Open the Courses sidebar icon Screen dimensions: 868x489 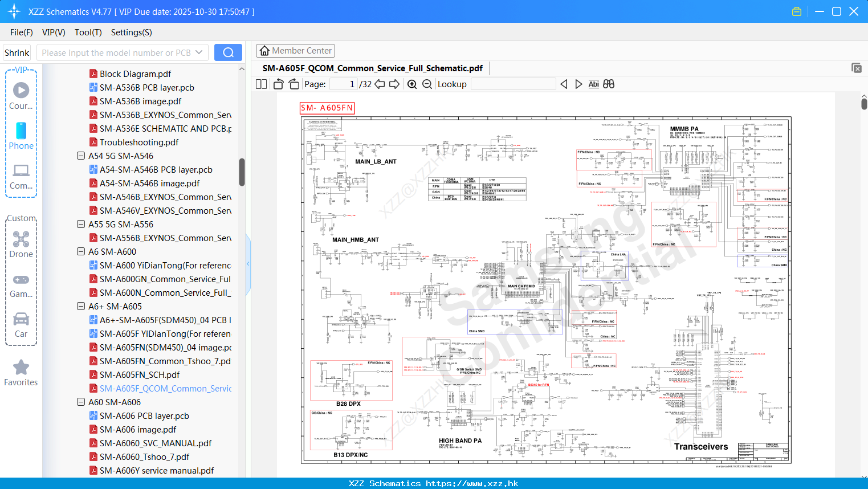click(21, 96)
